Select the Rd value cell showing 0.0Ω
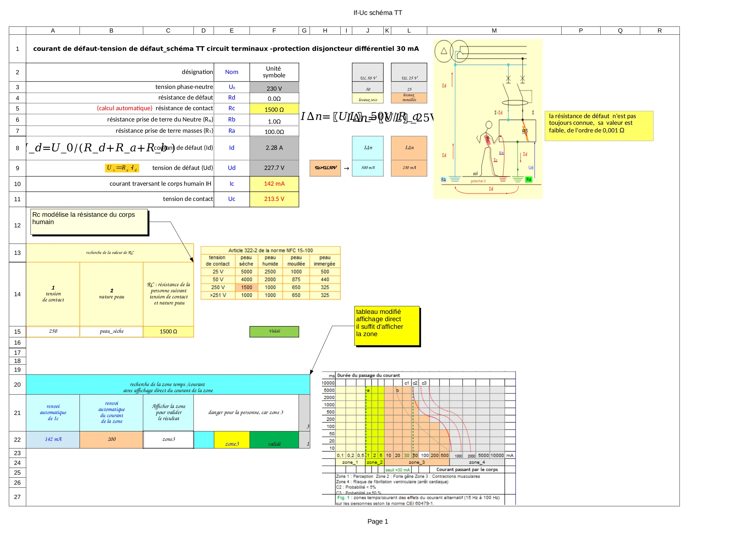This screenshot has height=534, width=756. click(x=274, y=98)
